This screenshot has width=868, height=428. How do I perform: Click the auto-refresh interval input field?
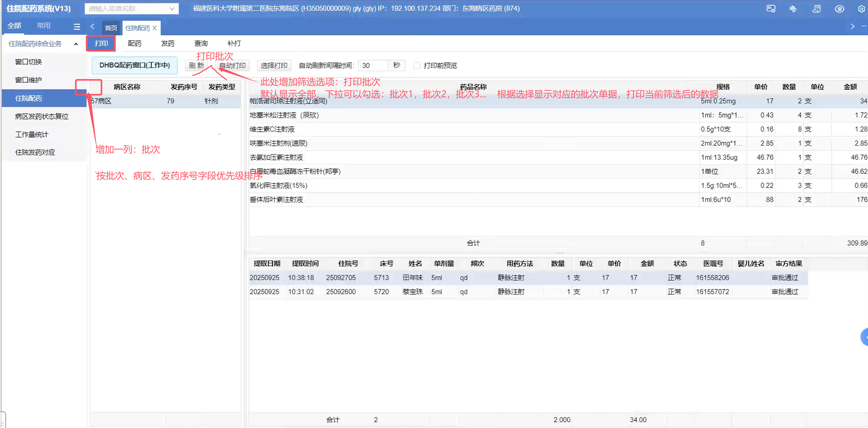(x=373, y=65)
